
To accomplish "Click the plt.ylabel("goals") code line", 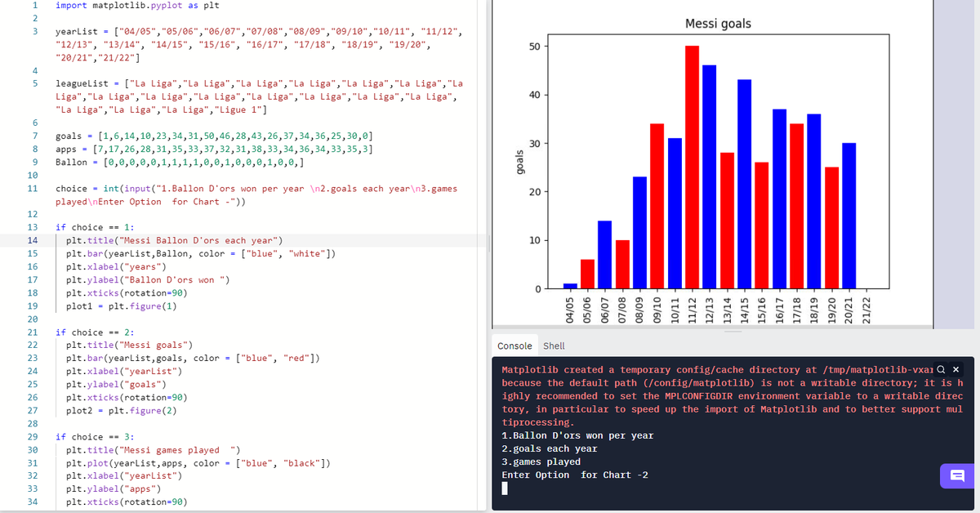I will coord(115,384).
